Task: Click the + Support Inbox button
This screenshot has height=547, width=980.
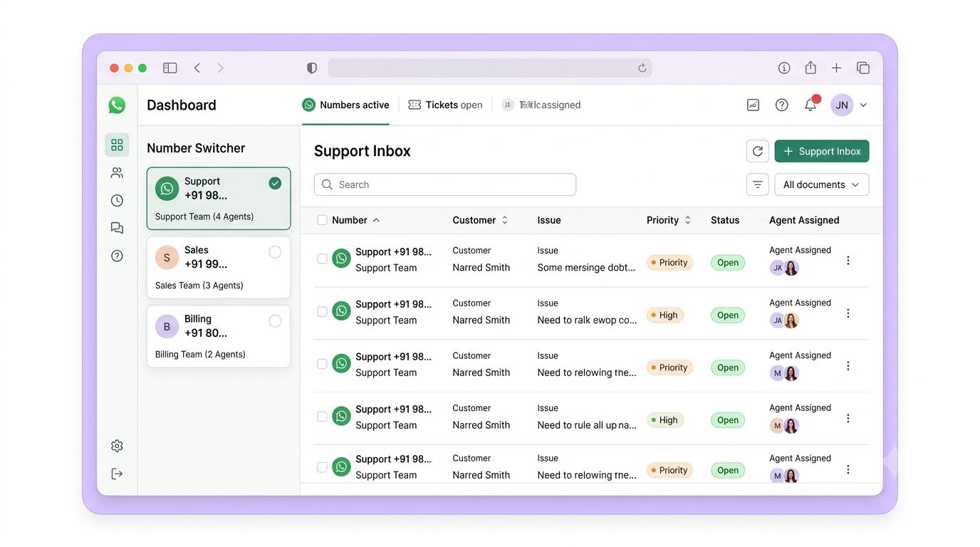Action: (822, 151)
